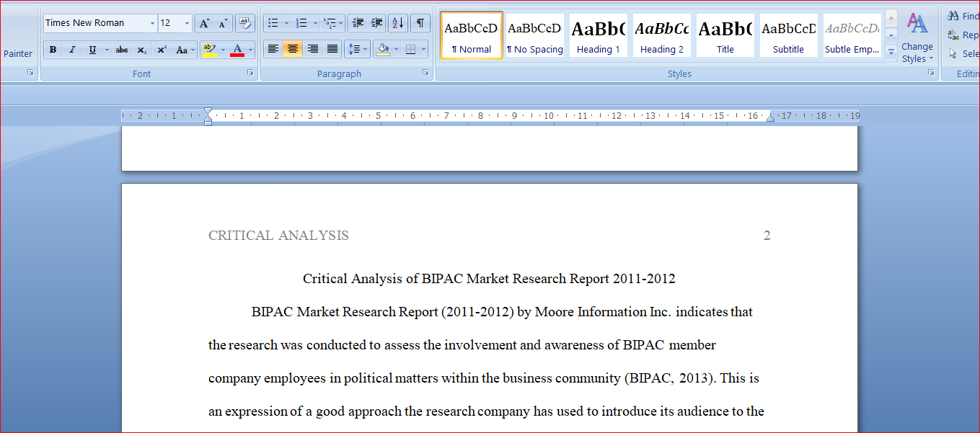The image size is (980, 433).
Task: Open the Paragraph dialog launcher
Action: tap(425, 73)
